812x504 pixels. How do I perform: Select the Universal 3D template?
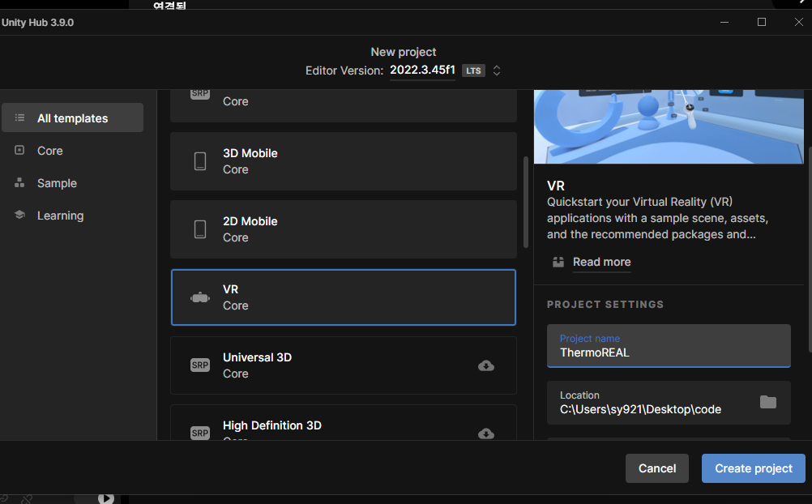click(344, 365)
